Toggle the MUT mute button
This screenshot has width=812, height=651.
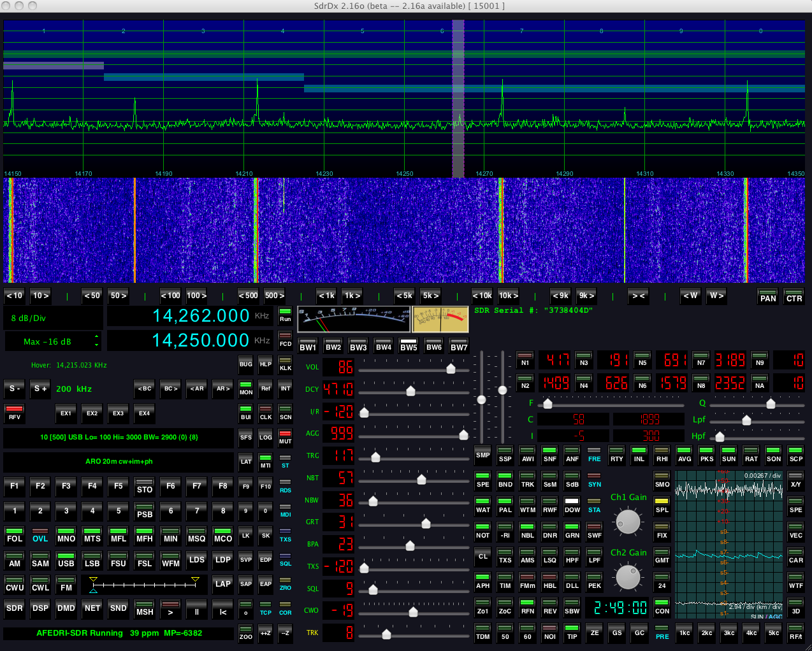285,438
